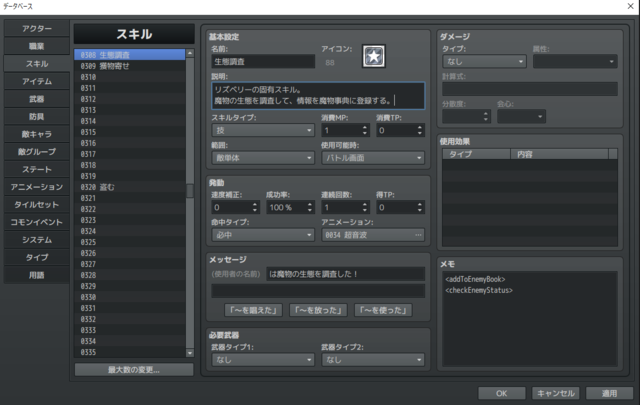
Task: Switch to the 武器 tab
Action: [37, 99]
